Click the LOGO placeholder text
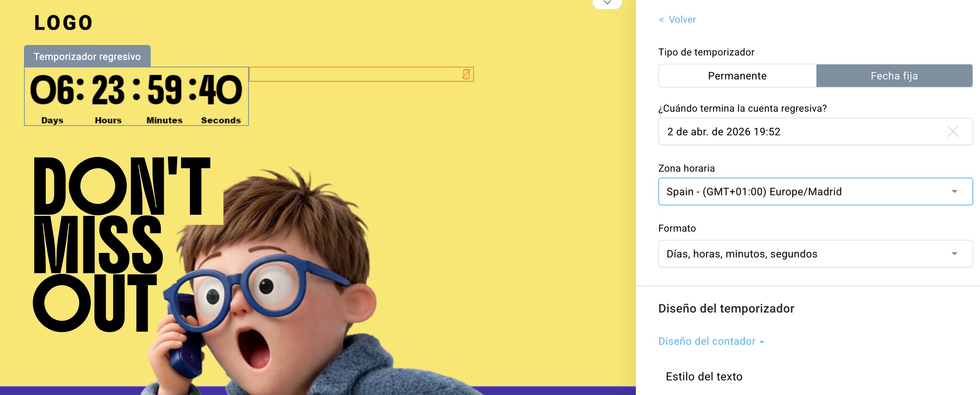The image size is (980, 395). pyautogui.click(x=63, y=22)
